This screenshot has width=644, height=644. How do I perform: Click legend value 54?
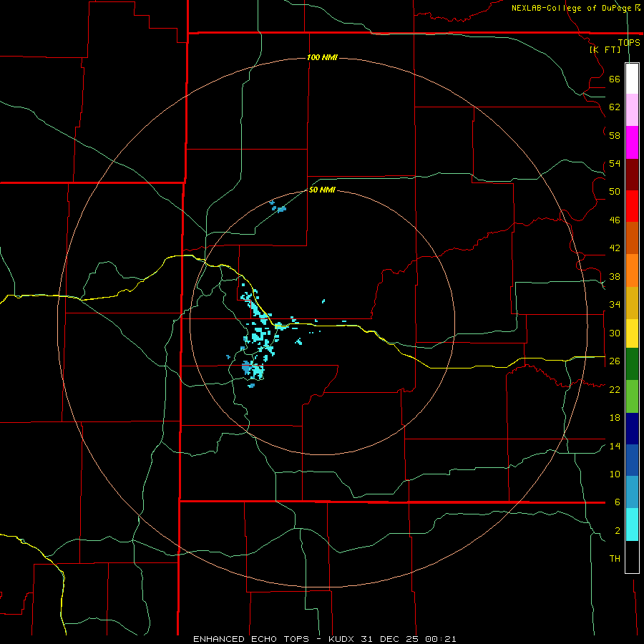tap(615, 163)
